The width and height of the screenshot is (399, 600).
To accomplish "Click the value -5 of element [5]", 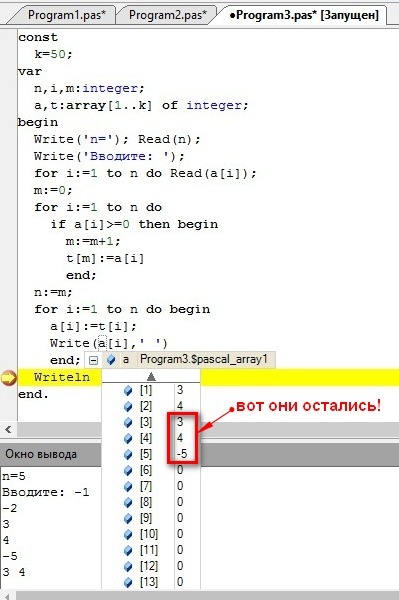I will [x=182, y=454].
